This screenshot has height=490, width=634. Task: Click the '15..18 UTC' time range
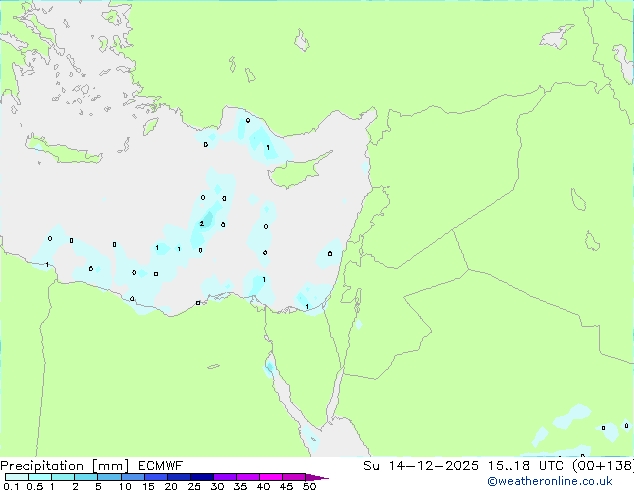[524, 466]
